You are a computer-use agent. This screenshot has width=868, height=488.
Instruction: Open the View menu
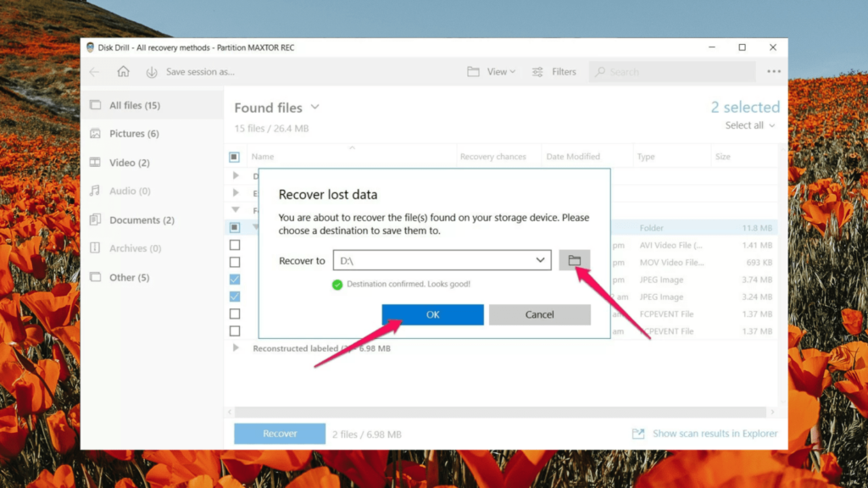point(492,71)
